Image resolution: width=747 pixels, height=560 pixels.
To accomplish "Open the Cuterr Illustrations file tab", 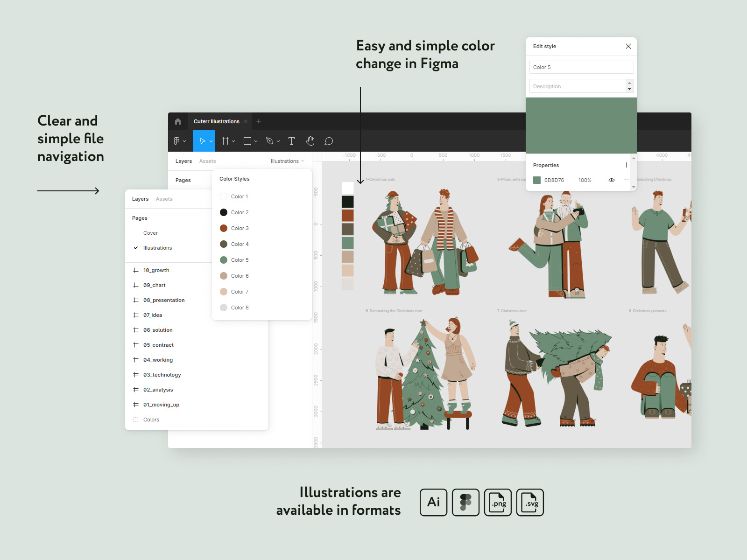I will [x=216, y=121].
